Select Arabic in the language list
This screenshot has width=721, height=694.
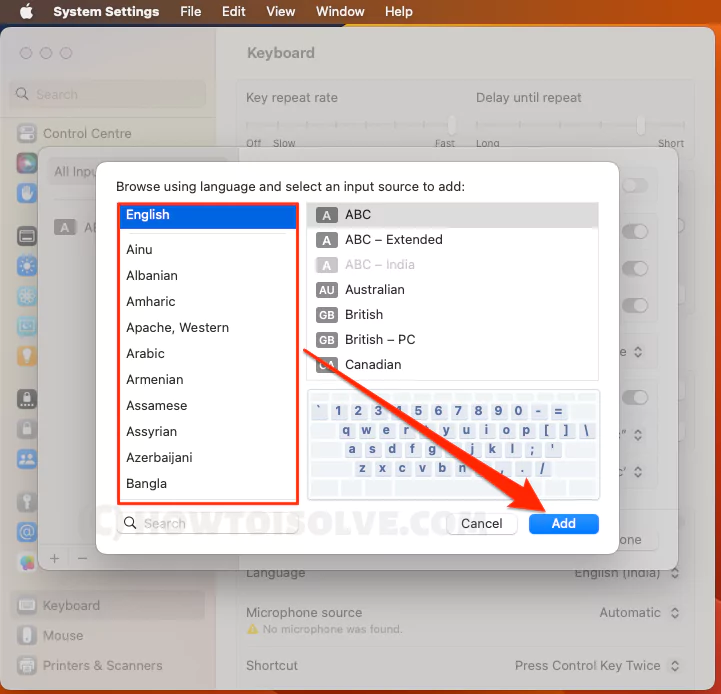[x=208, y=353]
